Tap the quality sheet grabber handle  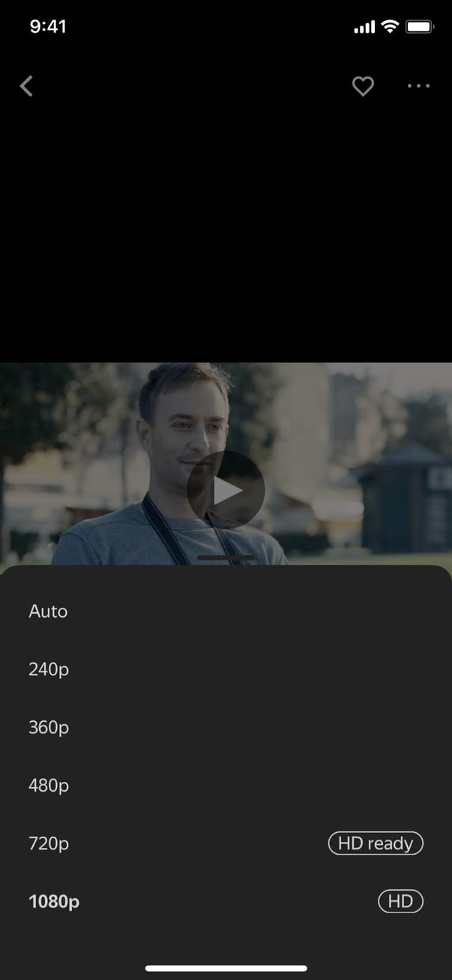pos(226,558)
